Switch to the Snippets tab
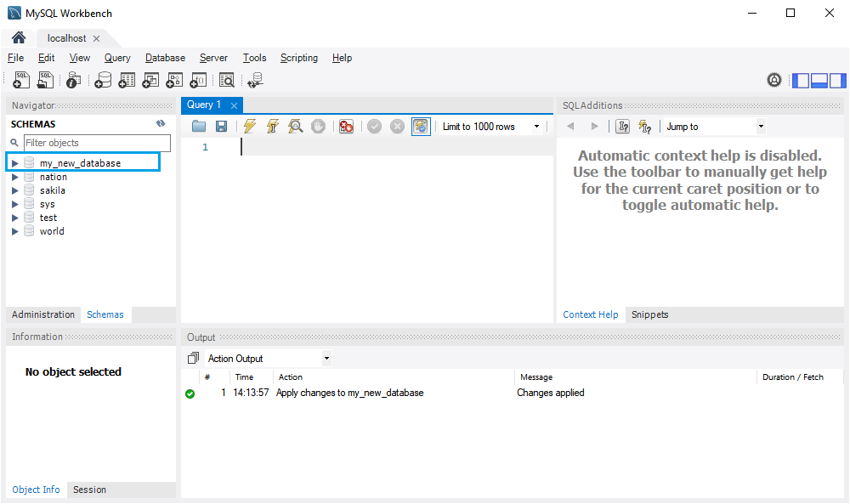This screenshot has height=504, width=850. tap(649, 314)
